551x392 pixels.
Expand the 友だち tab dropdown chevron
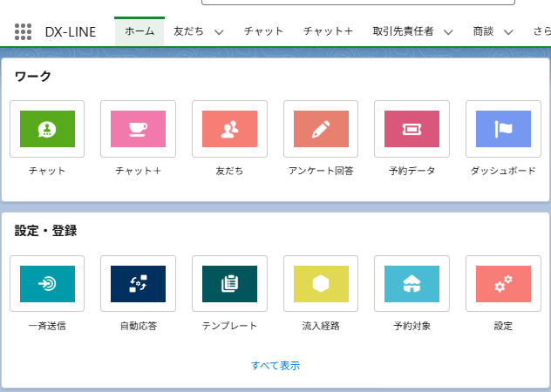(x=219, y=32)
